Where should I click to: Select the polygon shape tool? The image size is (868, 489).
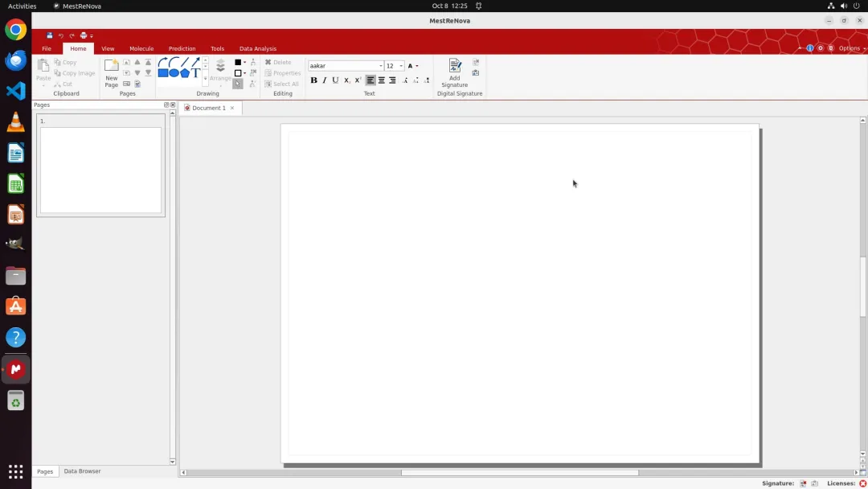point(184,72)
